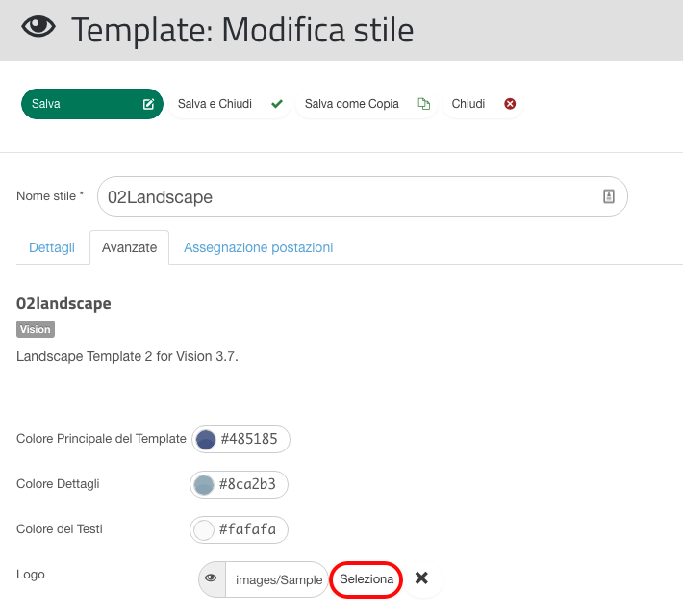Open the Avanzate tab
The image size is (683, 616).
[x=129, y=247]
